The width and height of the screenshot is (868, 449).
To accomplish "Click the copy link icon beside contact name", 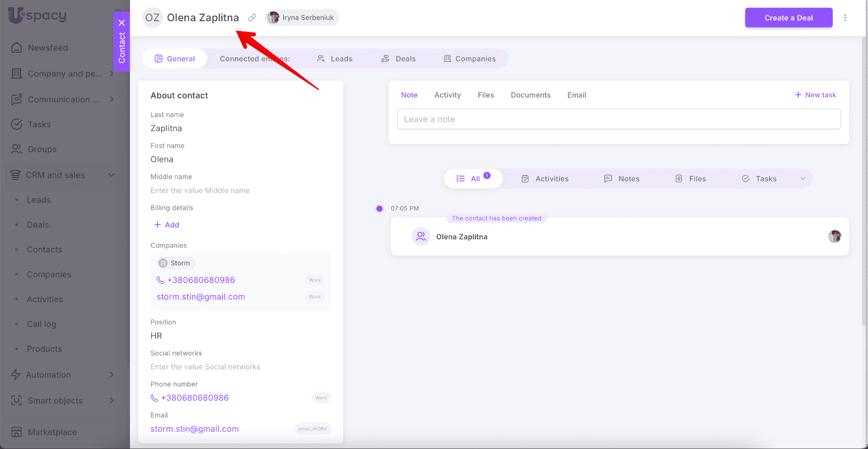I will [x=252, y=18].
